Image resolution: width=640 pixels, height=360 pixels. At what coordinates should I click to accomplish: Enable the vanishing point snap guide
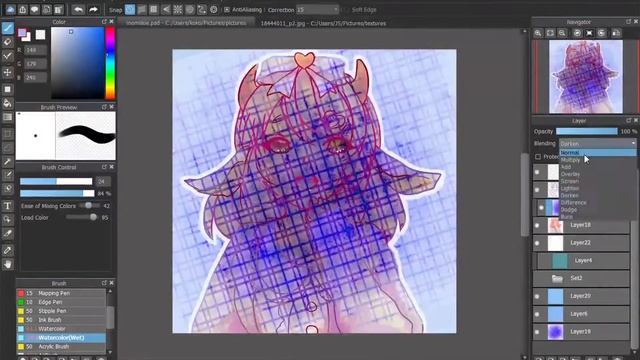click(x=166, y=9)
